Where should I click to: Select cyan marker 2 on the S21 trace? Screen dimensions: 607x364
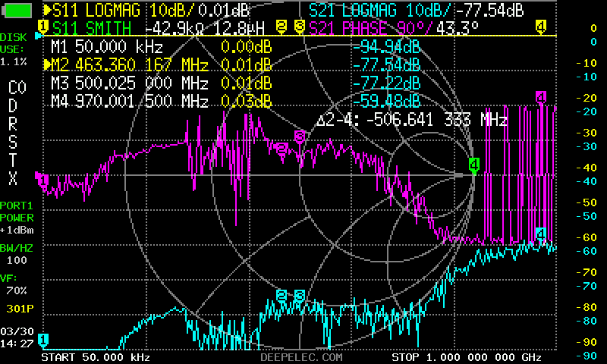[281, 297]
